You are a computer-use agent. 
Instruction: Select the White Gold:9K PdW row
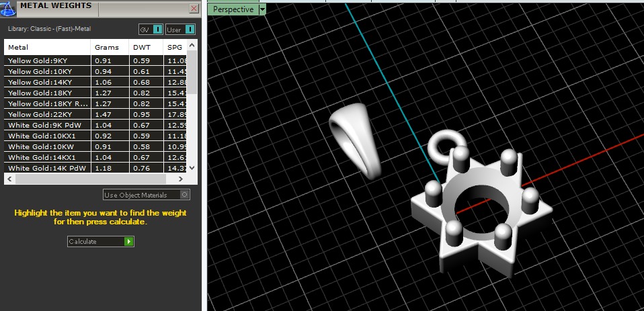pos(95,125)
